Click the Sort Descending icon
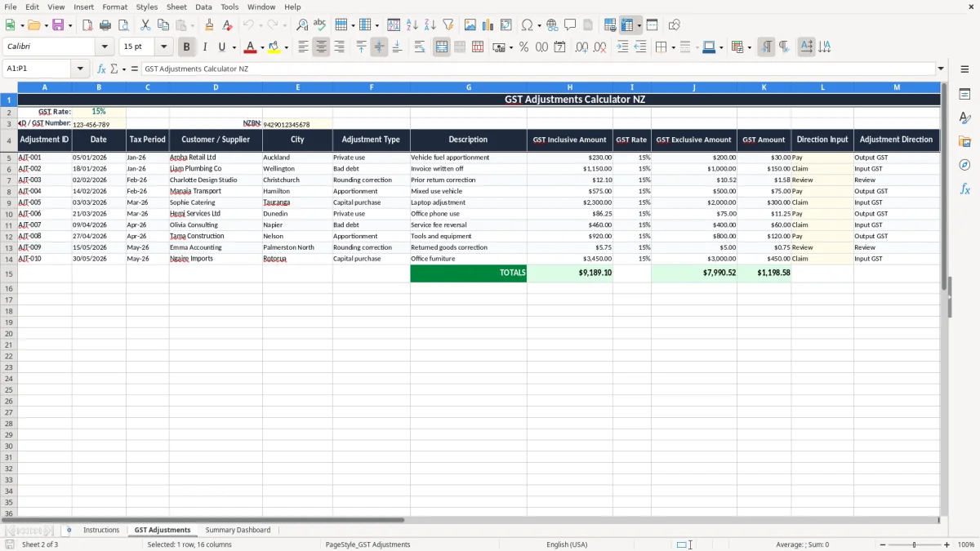Screen dimensions: 980x551 [x=430, y=25]
